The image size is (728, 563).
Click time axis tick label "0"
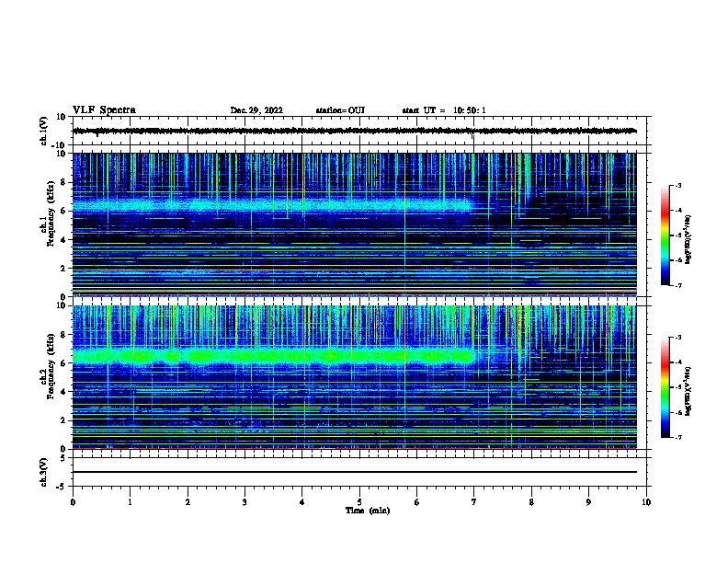click(73, 502)
